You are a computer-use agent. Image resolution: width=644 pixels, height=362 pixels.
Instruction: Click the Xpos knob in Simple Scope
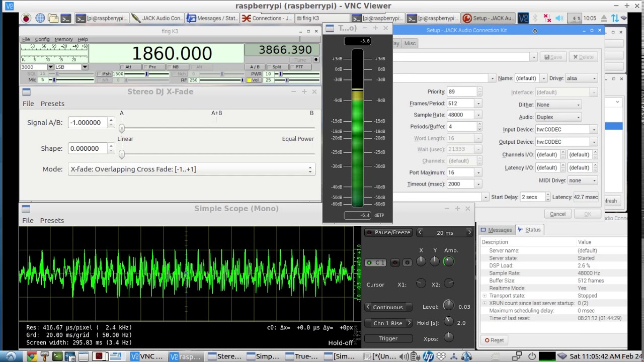(448, 338)
